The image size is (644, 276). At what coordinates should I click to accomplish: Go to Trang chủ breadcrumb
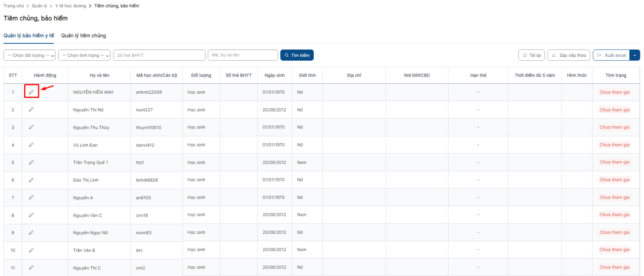point(14,6)
